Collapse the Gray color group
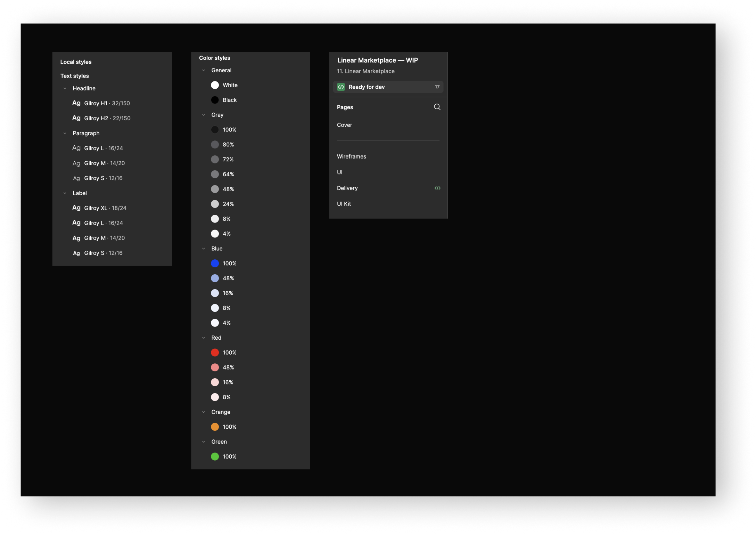Viewport: 756px width, 534px height. coord(204,115)
